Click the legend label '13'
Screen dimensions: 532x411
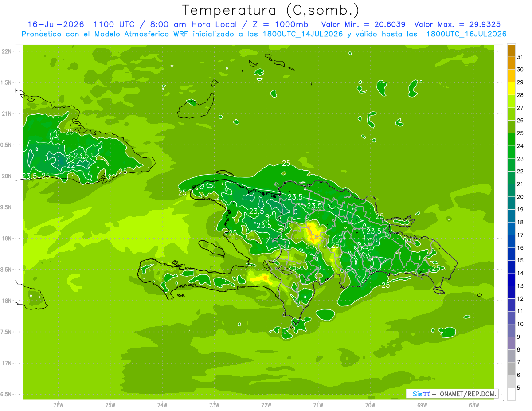(x=520, y=286)
